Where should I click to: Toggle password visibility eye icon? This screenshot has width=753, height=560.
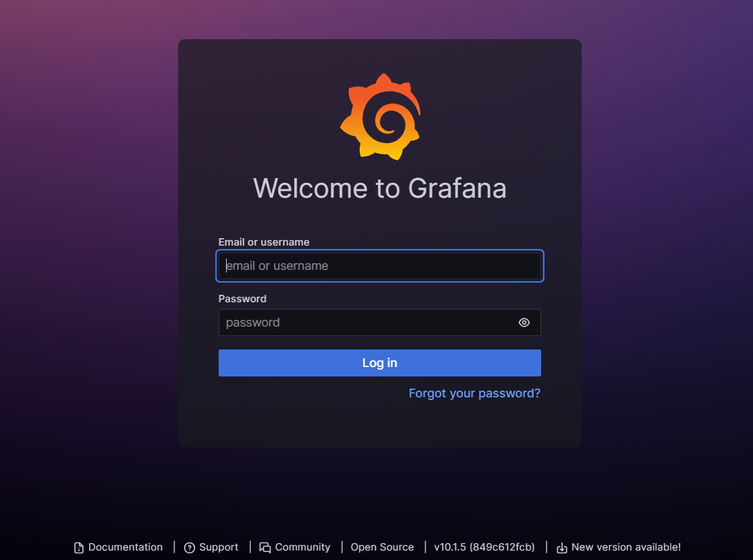(x=524, y=323)
